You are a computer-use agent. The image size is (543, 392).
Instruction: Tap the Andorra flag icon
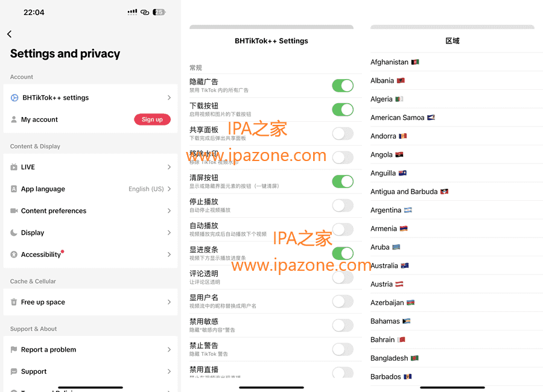click(403, 136)
